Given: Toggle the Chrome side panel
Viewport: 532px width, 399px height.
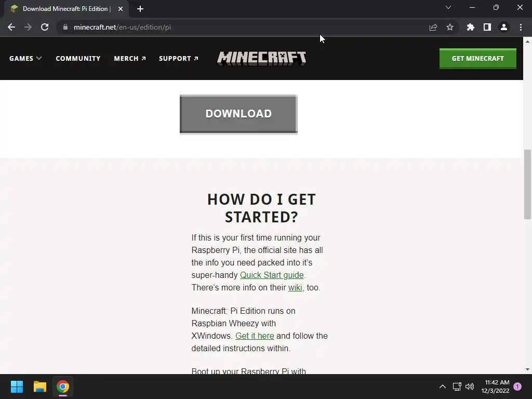Looking at the screenshot, I should 487,27.
